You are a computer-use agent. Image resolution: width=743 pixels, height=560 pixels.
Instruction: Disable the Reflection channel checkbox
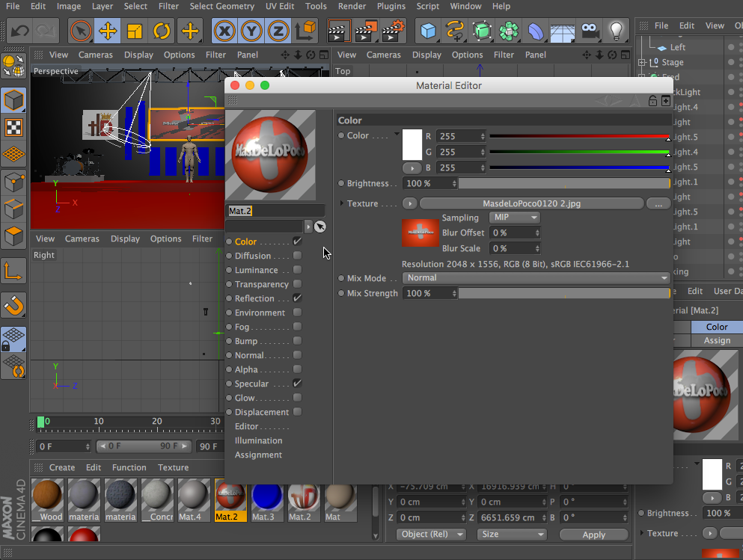(x=298, y=298)
